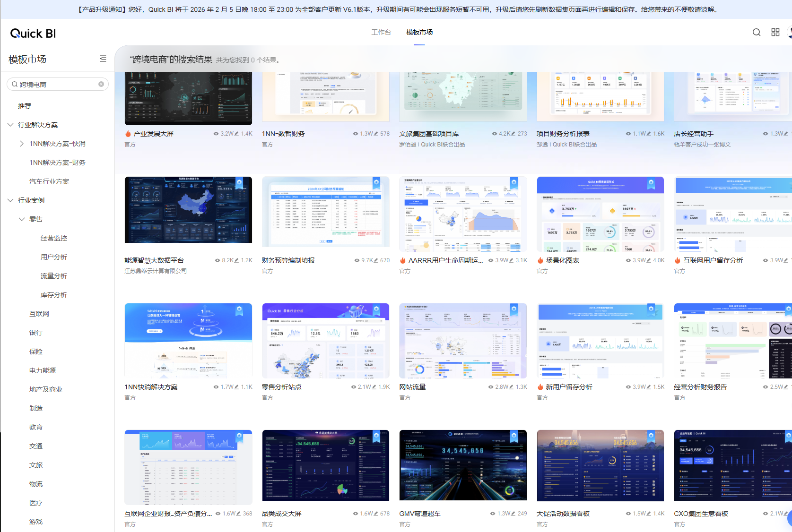
Task: Select 制造 industry category
Action: click(36, 408)
